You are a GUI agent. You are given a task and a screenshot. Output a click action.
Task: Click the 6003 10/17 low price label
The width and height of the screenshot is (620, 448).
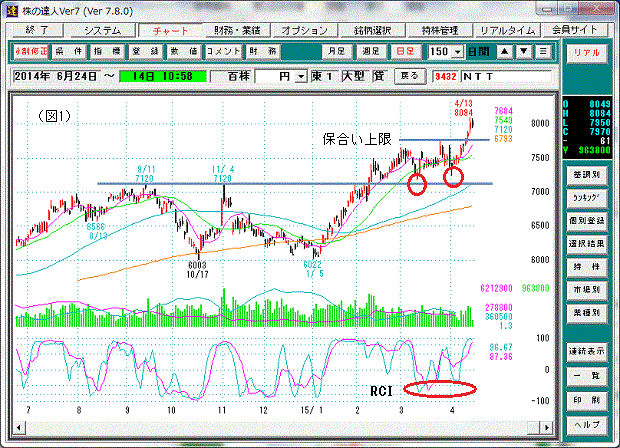(197, 269)
